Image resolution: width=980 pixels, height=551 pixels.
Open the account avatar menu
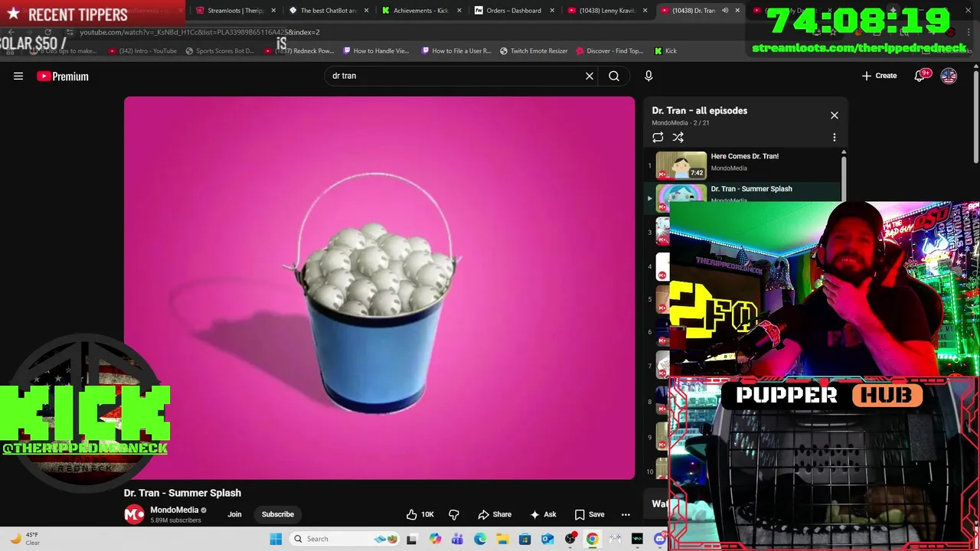(949, 76)
